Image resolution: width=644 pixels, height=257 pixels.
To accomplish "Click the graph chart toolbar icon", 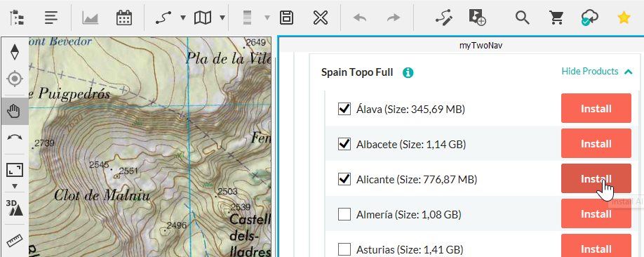I will 90,18.
